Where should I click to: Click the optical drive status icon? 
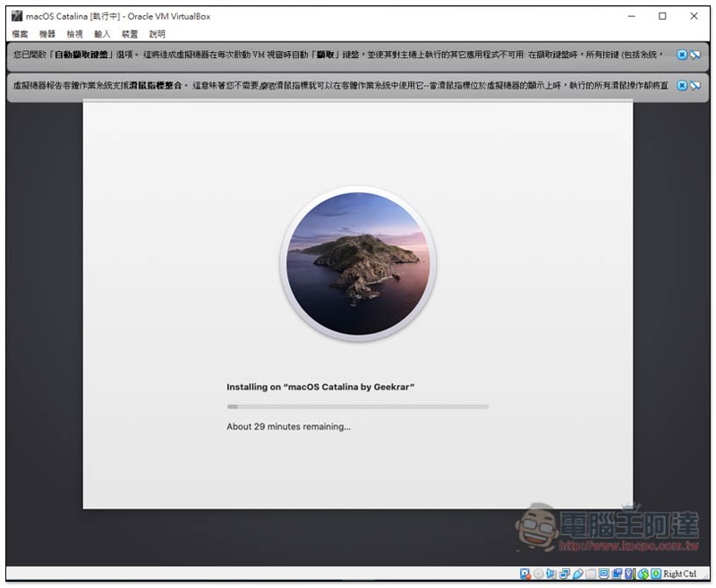[539, 574]
